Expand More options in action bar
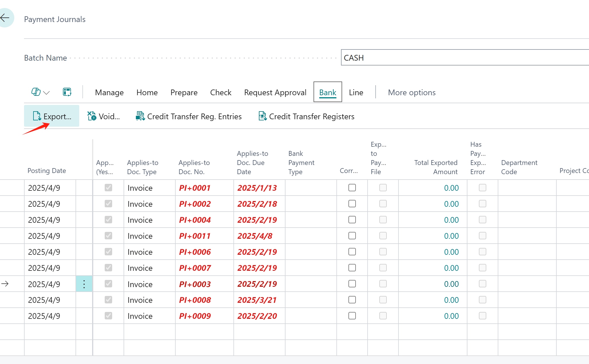 (411, 92)
